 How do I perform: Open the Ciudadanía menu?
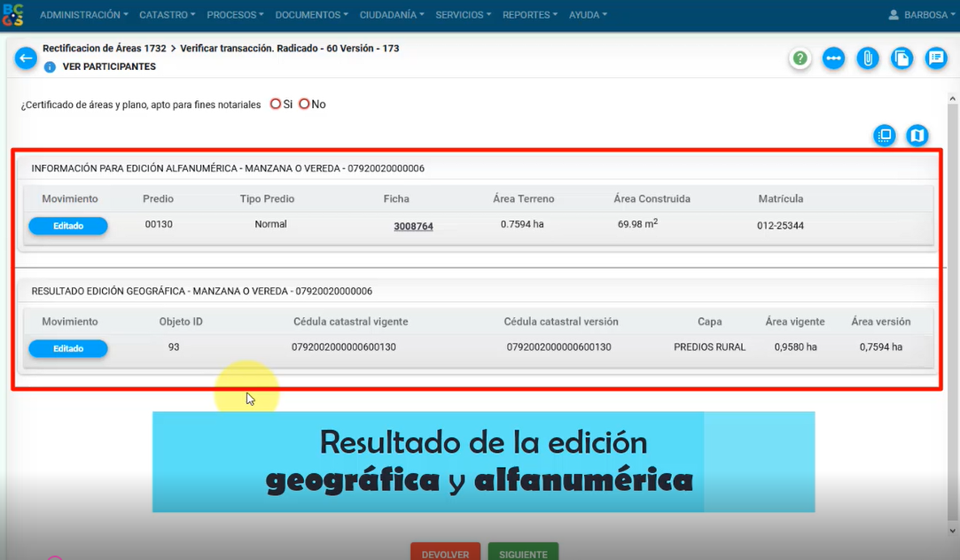coord(390,15)
